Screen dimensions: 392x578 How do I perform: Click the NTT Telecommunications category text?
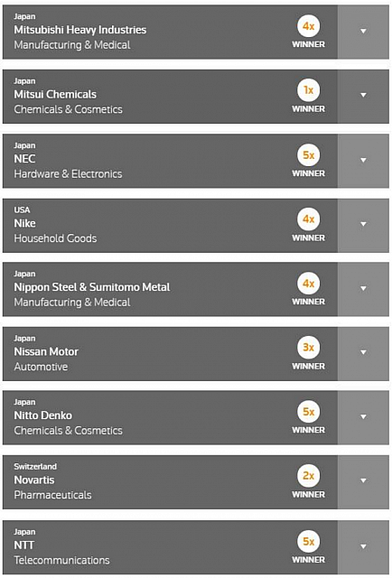click(x=61, y=560)
